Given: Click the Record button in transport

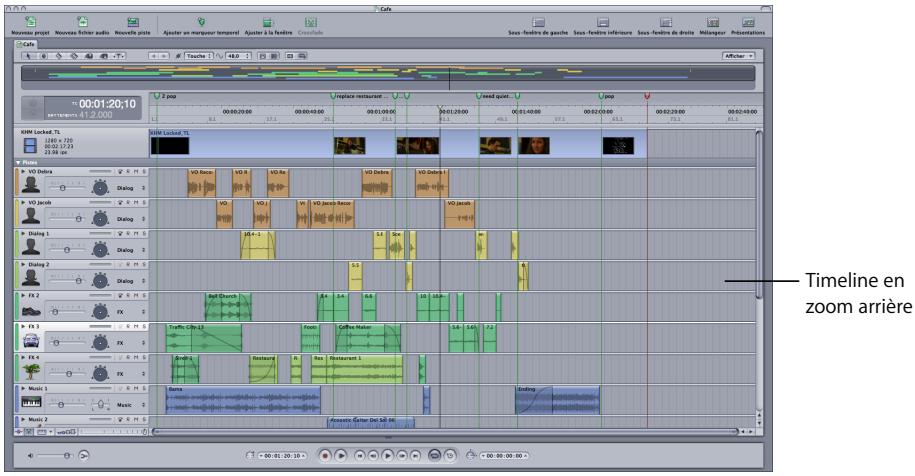Looking at the screenshot, I should (x=325, y=455).
